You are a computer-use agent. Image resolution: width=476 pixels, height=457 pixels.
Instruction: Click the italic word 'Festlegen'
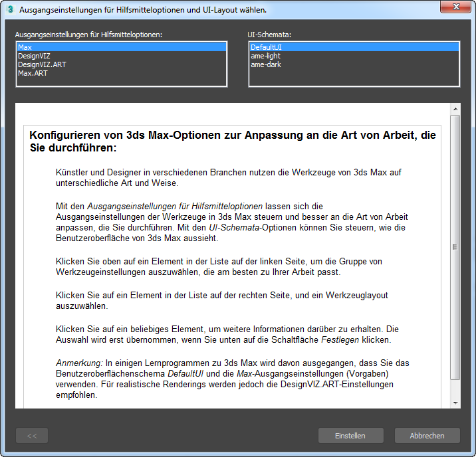tap(340, 339)
